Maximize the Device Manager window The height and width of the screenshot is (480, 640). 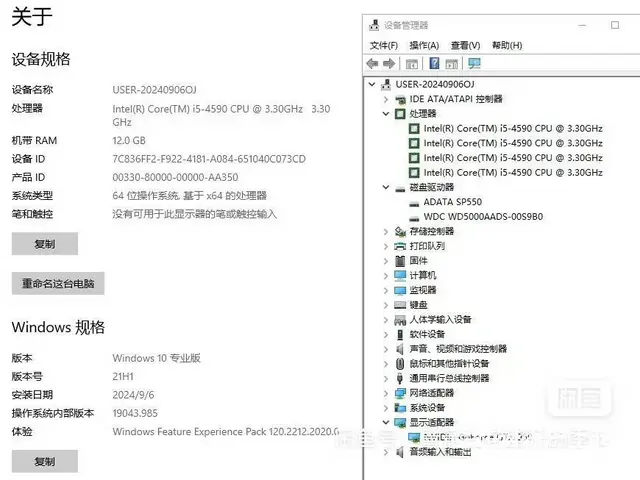click(x=615, y=25)
